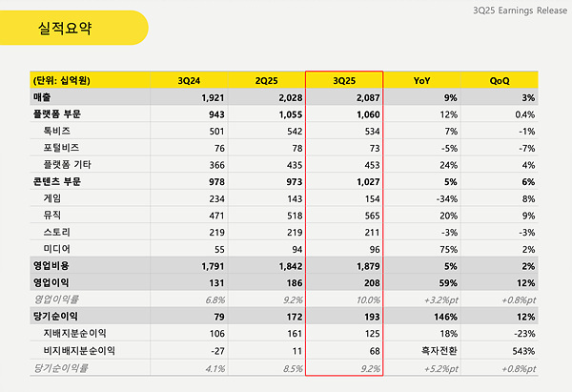Click the QoQ column header

(x=500, y=80)
